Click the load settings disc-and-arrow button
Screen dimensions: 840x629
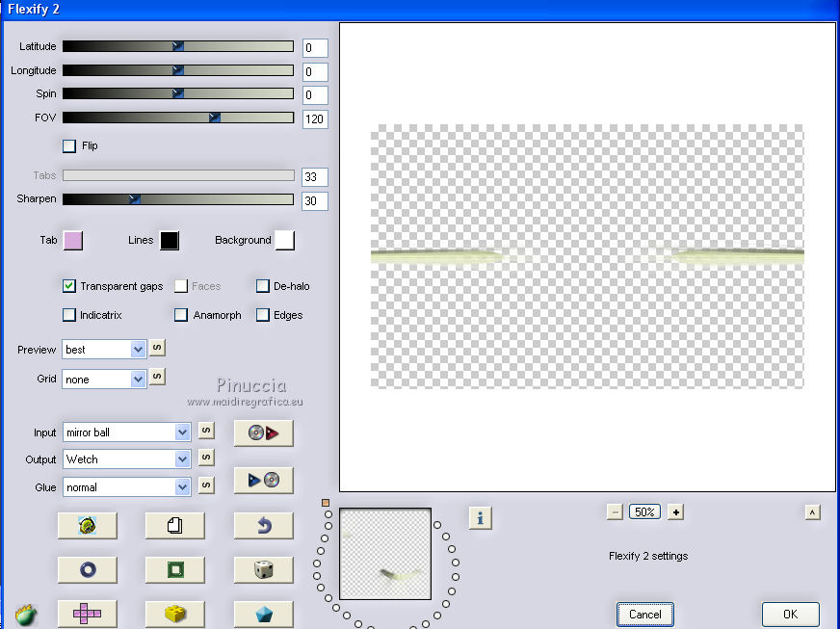(x=264, y=432)
